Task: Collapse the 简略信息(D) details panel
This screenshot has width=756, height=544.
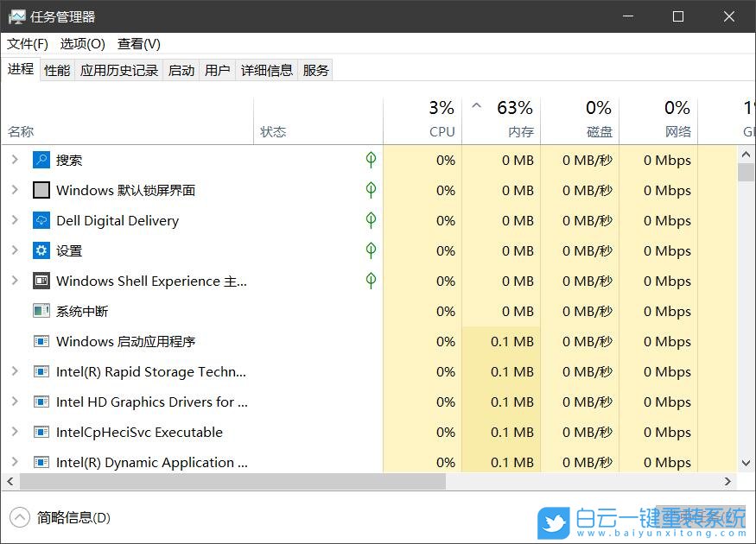Action: tap(21, 517)
